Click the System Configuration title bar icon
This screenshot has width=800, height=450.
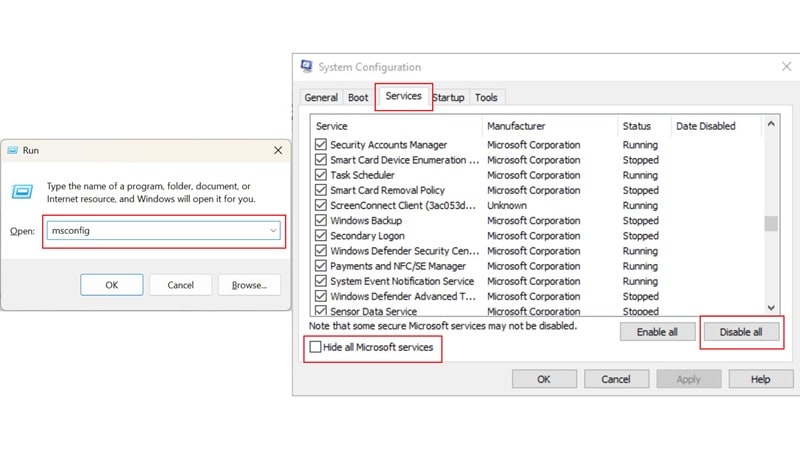tap(307, 66)
